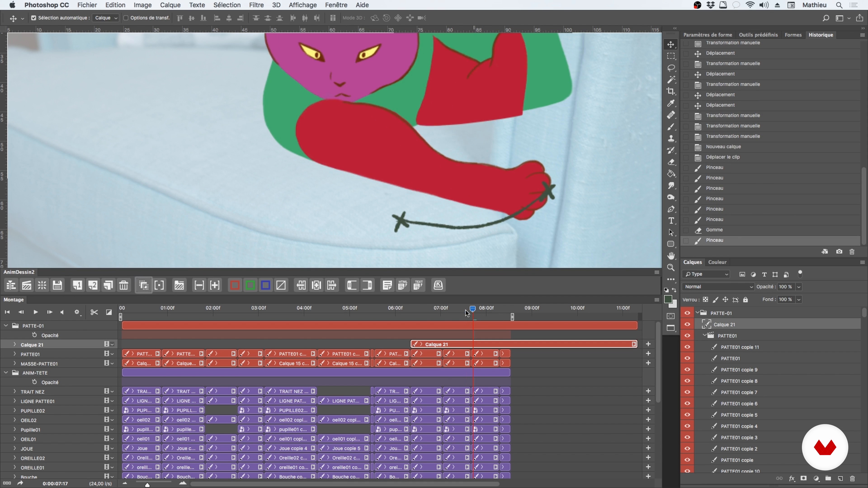868x488 pixels.
Task: Toggle visibility of PATTE01 copie 3
Action: (x=687, y=437)
